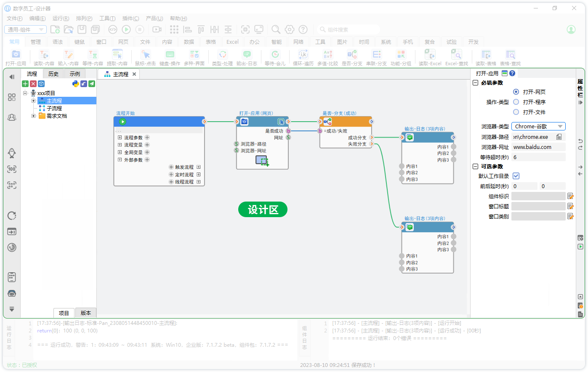Expand the 需求文档 folder node
Image resolution: width=588 pixels, height=372 pixels.
coord(34,116)
